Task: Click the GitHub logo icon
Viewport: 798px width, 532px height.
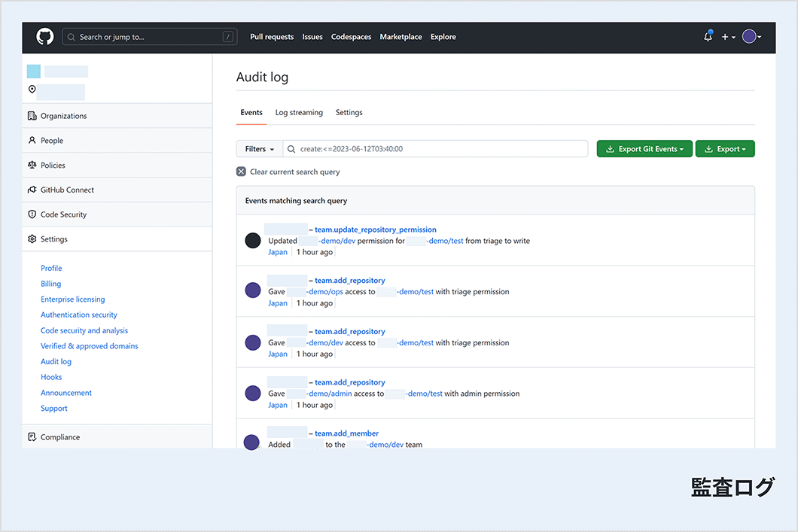Action: point(45,37)
